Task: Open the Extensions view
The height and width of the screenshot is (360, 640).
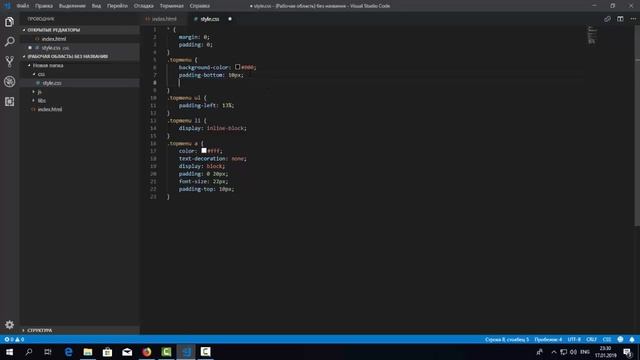Action: point(9,102)
